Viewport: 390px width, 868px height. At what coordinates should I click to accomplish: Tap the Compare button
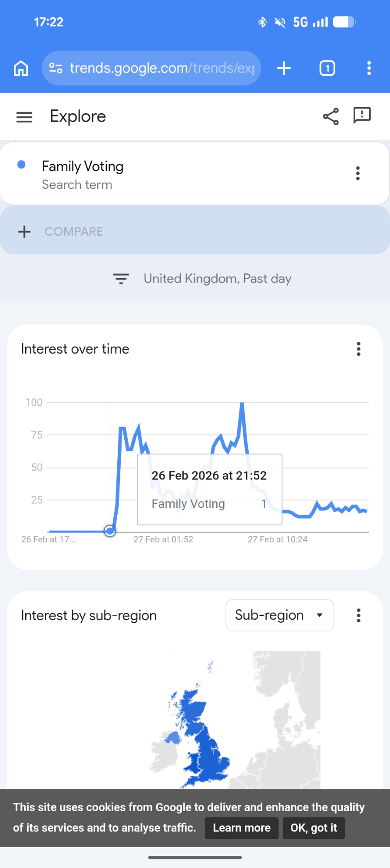tap(61, 231)
